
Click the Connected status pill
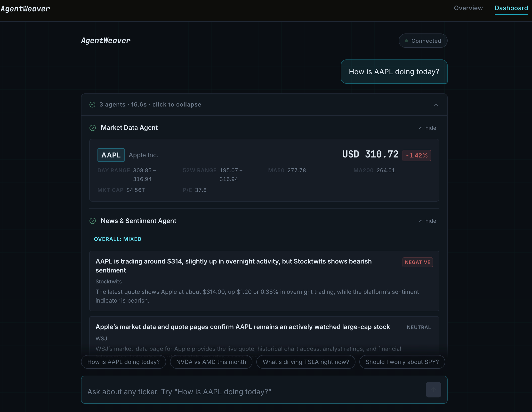[x=423, y=41]
